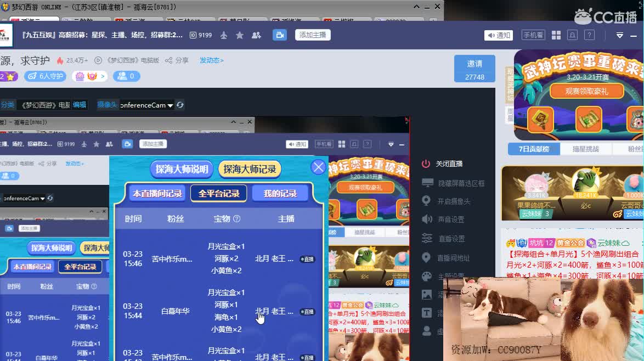Select 开启摄像头 option
Image resolution: width=644 pixels, height=361 pixels.
click(454, 201)
